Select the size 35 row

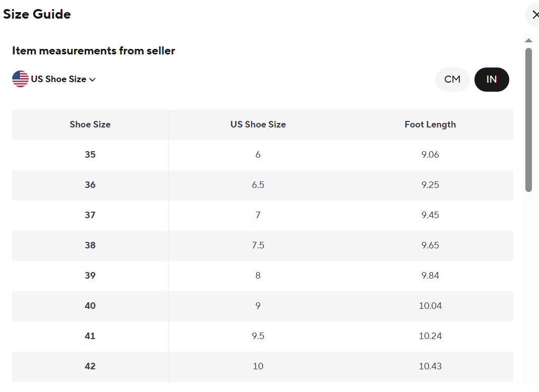click(263, 155)
